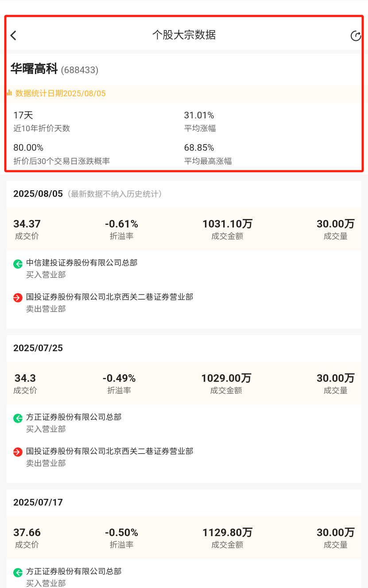368x588 pixels.
Task: Select stock code 688433
Action: (80, 70)
